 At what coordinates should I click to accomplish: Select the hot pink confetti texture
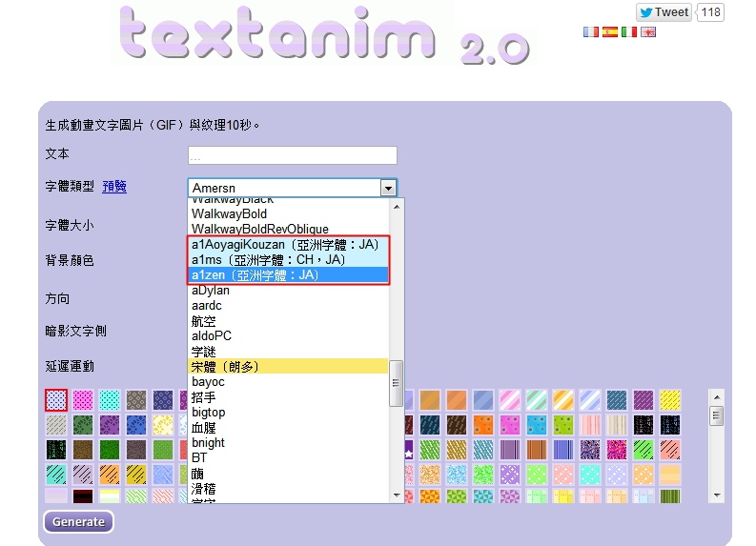[617, 450]
